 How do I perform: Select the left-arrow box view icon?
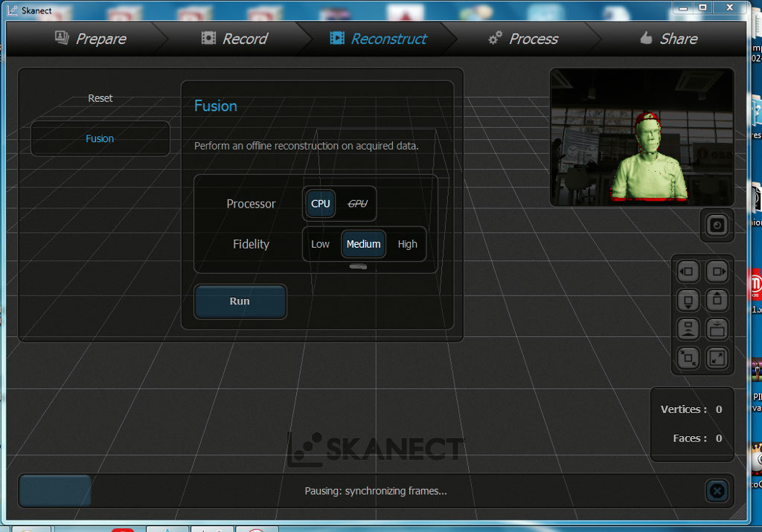click(688, 272)
